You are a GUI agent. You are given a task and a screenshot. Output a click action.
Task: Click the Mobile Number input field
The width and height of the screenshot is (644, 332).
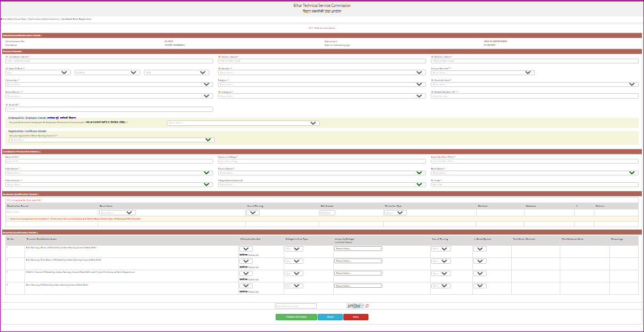(534, 96)
